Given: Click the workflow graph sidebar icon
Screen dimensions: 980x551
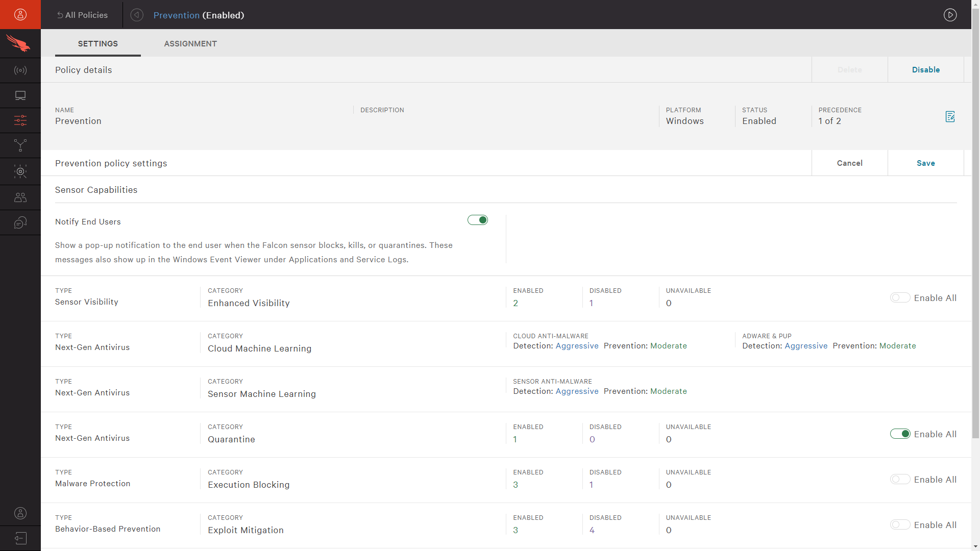Looking at the screenshot, I should point(20,145).
